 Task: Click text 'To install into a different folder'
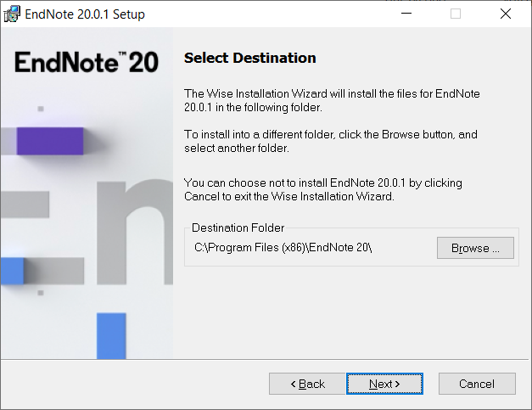(x=260, y=135)
